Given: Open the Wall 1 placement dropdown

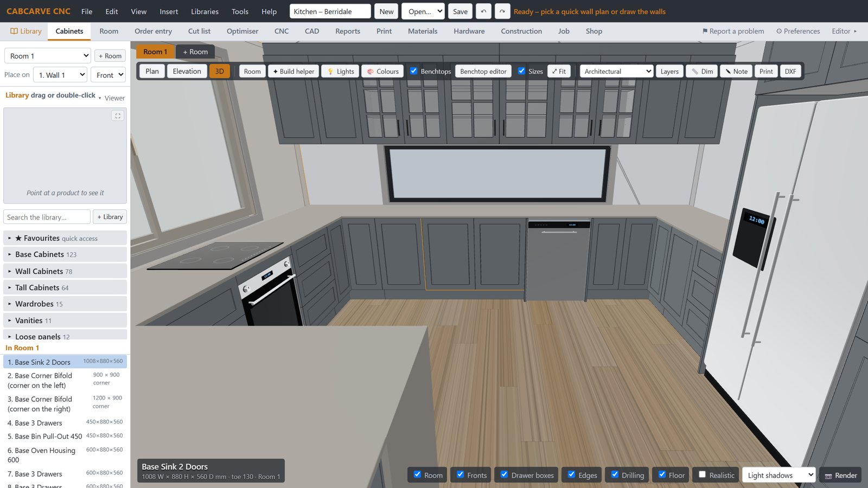Looking at the screenshot, I should [x=60, y=75].
